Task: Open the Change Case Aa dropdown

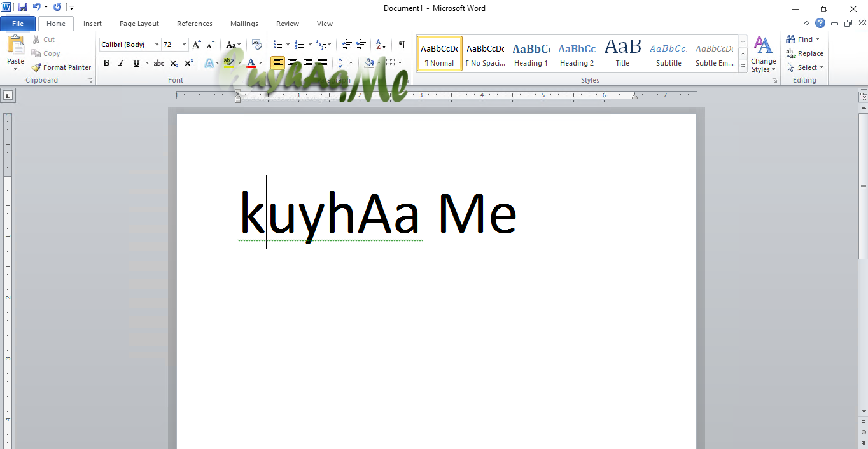Action: coord(234,45)
